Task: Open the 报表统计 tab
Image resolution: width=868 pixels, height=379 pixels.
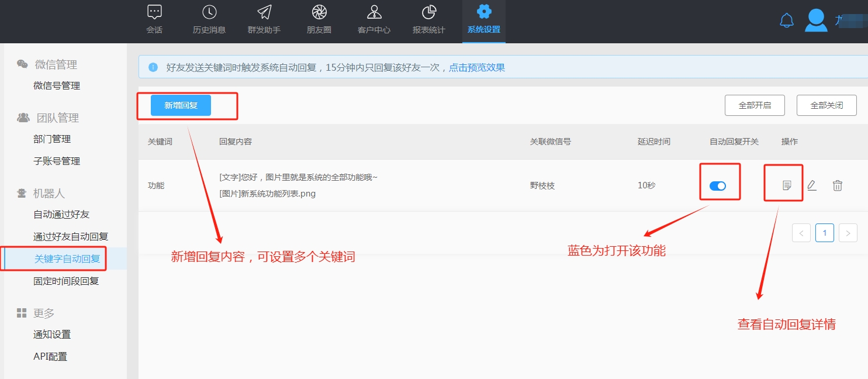Action: (429, 20)
